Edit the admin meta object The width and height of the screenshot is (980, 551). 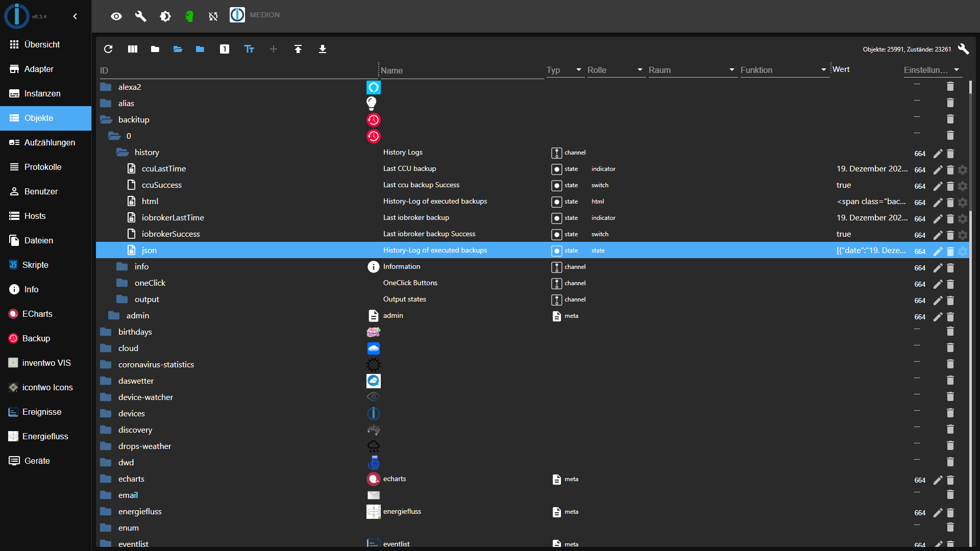pos(938,316)
